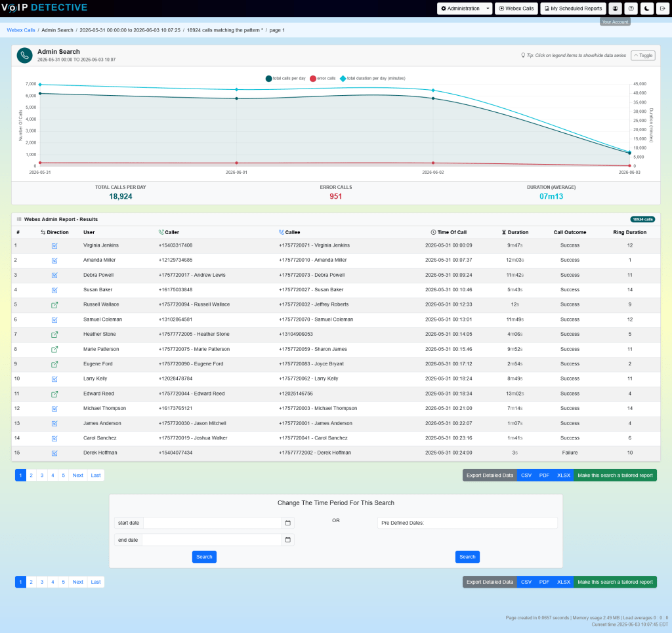Click direction icon for Susan Baker row
The width and height of the screenshot is (672, 633).
click(x=54, y=291)
